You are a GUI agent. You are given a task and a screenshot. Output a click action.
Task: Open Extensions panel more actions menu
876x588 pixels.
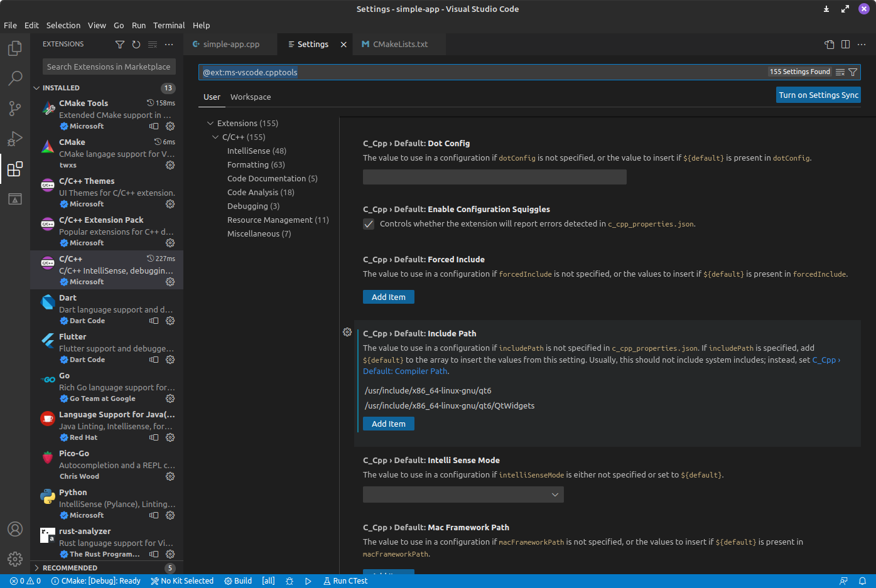(x=169, y=45)
